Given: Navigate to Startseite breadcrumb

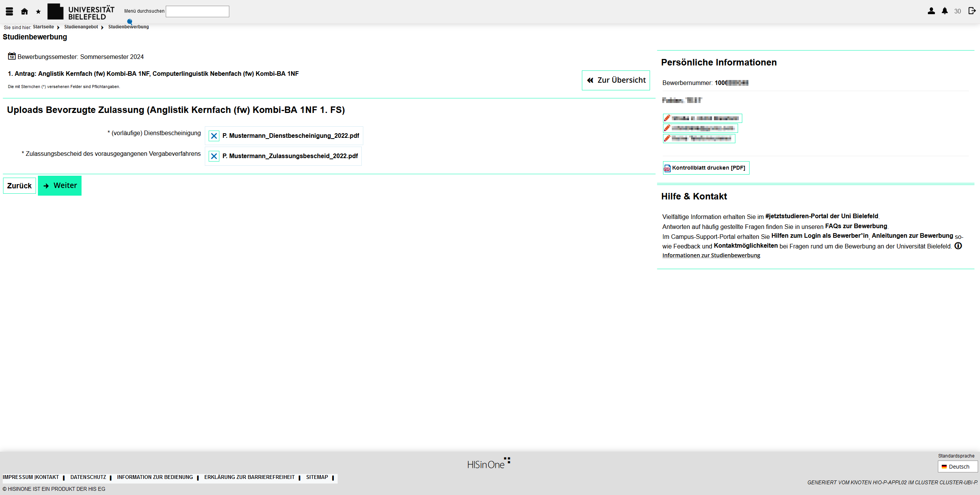Looking at the screenshot, I should (43, 27).
